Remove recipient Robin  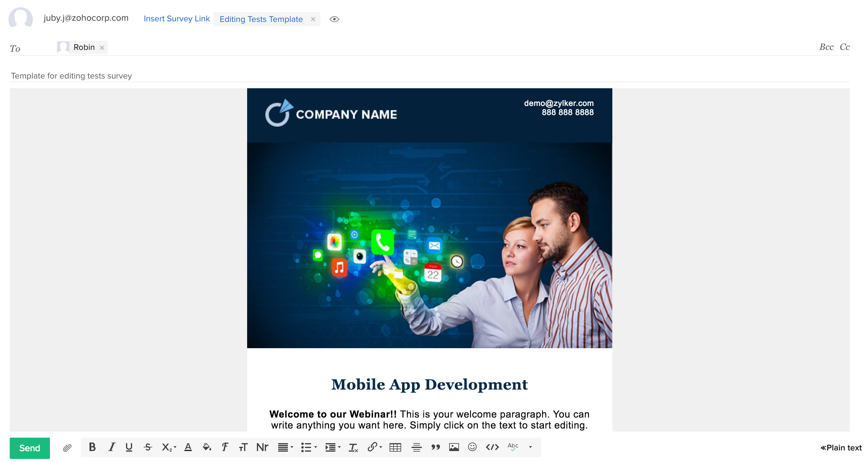pos(102,48)
